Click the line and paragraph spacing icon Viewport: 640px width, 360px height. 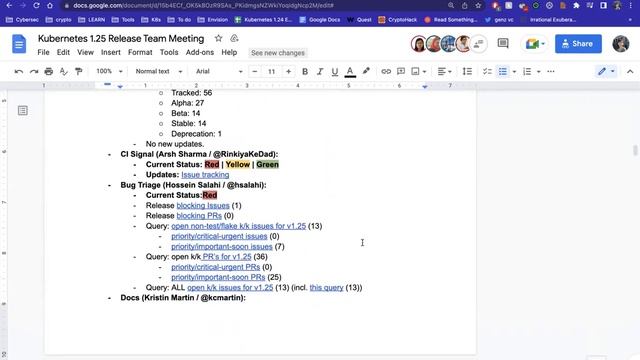coord(467,71)
